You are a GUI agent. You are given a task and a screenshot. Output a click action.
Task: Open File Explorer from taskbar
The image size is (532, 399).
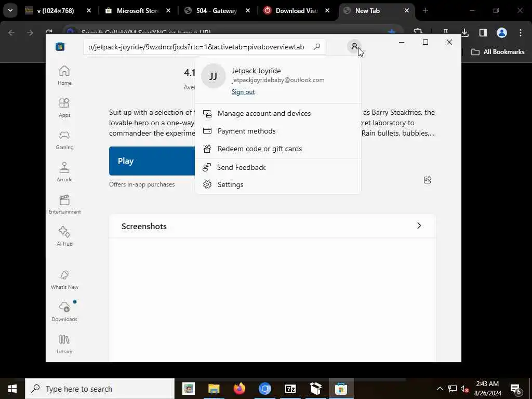[214, 389]
